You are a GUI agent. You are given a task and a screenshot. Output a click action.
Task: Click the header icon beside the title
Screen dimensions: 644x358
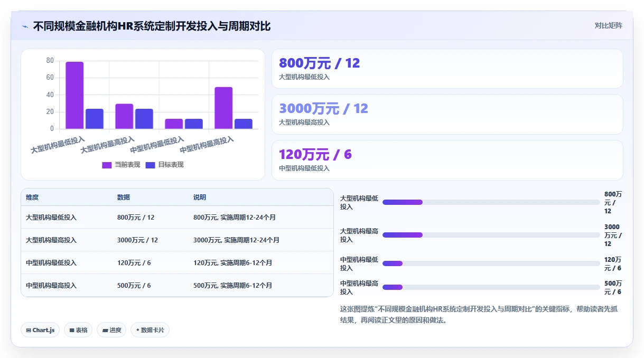(x=25, y=26)
